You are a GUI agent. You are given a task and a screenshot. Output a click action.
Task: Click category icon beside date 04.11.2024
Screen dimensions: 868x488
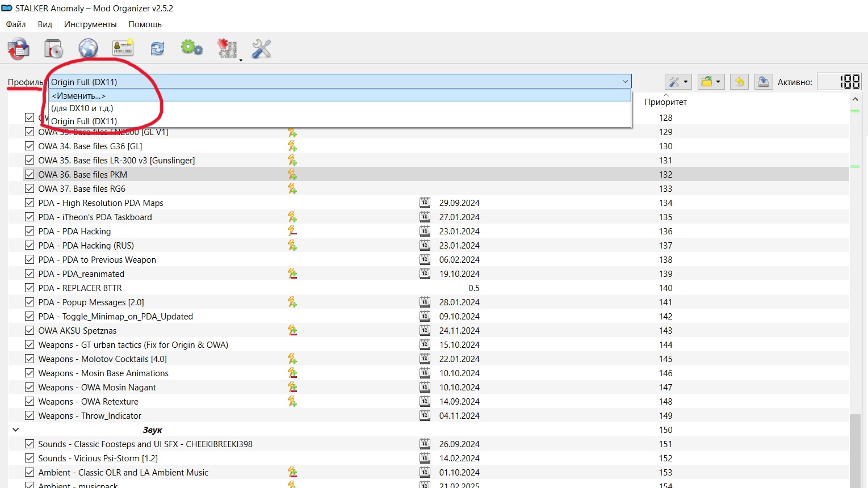click(x=425, y=415)
